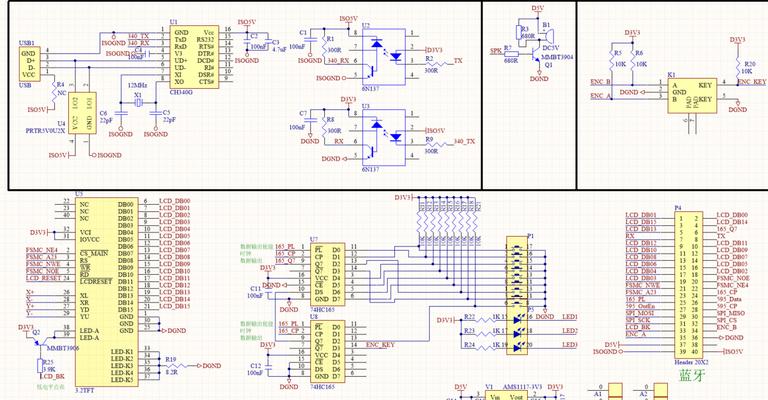Click the MMBT3906 transistor label
The width and height of the screenshot is (768, 400).
(x=63, y=348)
